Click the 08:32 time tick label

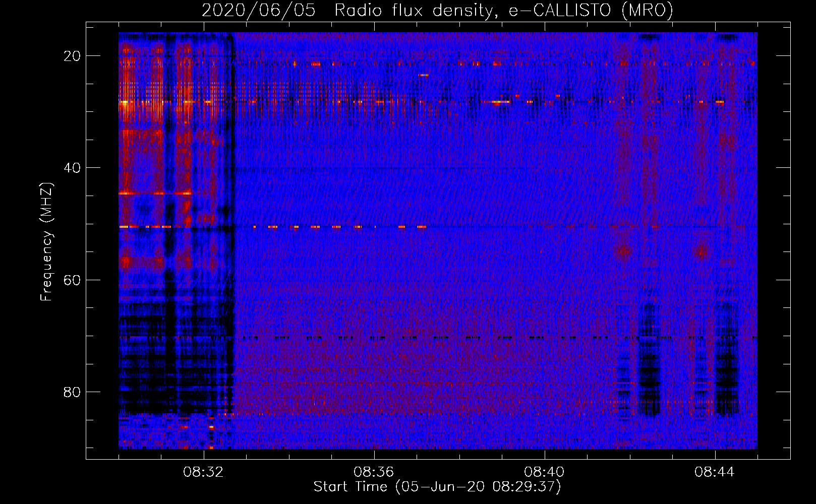[203, 472]
